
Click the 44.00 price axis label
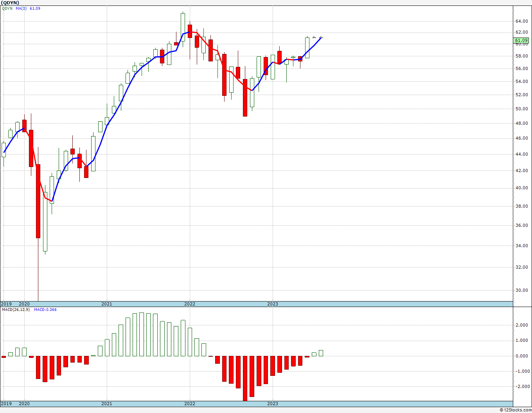[521, 154]
